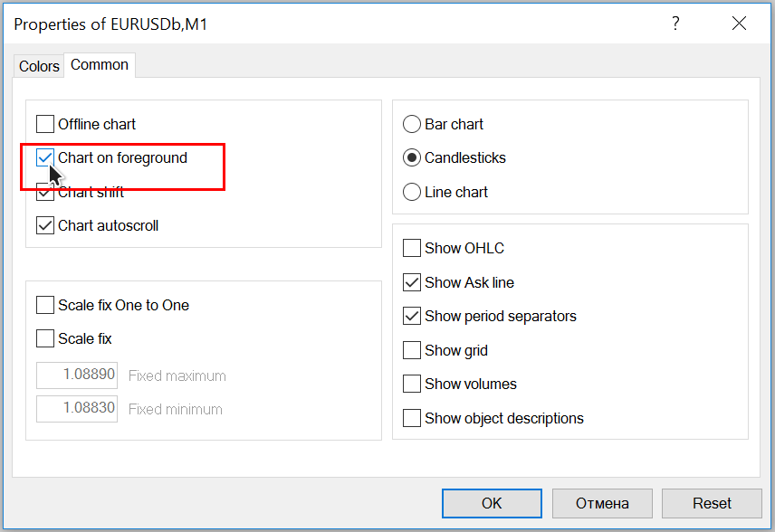
Task: Click the Fixed maximum input field
Action: point(78,375)
